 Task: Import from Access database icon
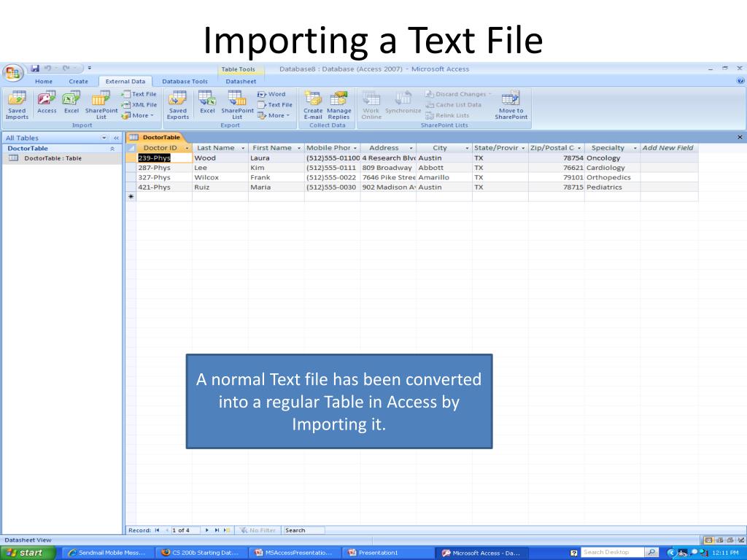[47, 102]
